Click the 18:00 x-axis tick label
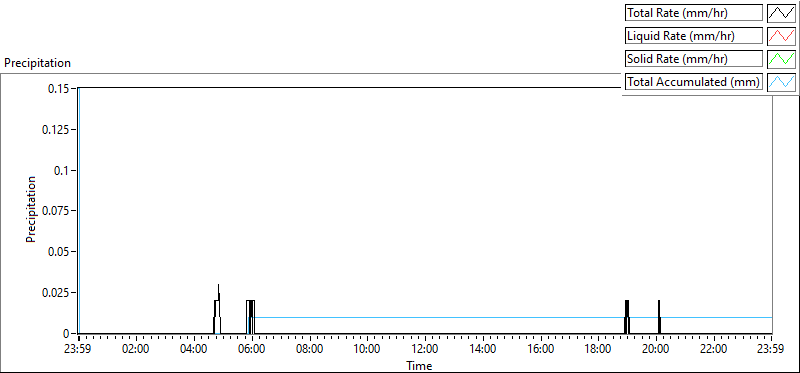 [x=598, y=350]
